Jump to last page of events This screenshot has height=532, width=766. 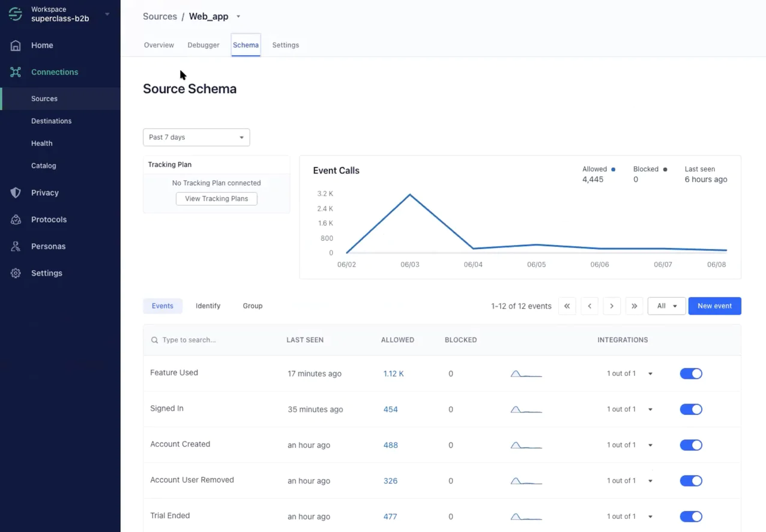(635, 306)
